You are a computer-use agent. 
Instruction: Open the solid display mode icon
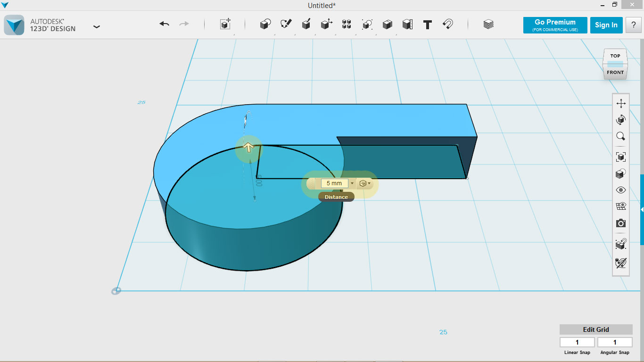click(621, 173)
